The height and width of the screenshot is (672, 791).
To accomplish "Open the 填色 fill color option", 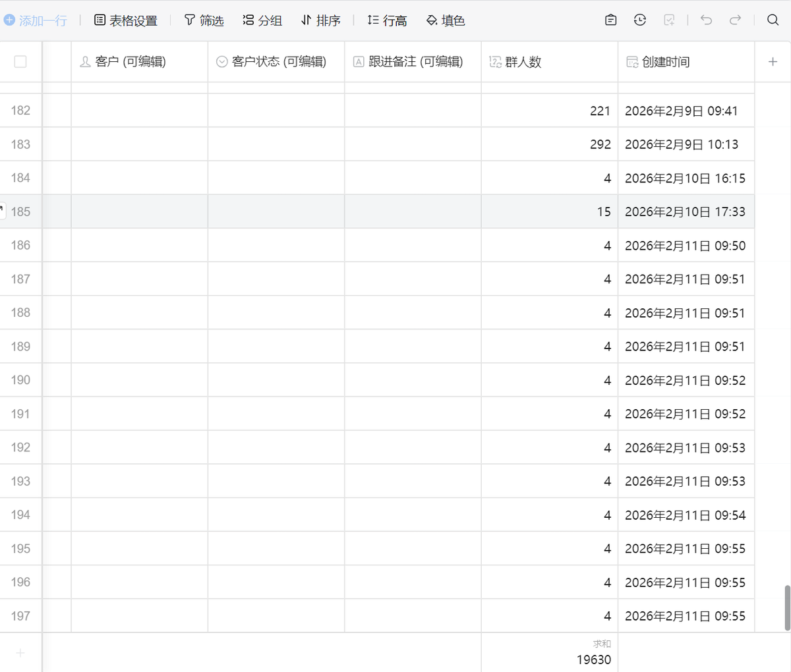I will pyautogui.click(x=446, y=20).
